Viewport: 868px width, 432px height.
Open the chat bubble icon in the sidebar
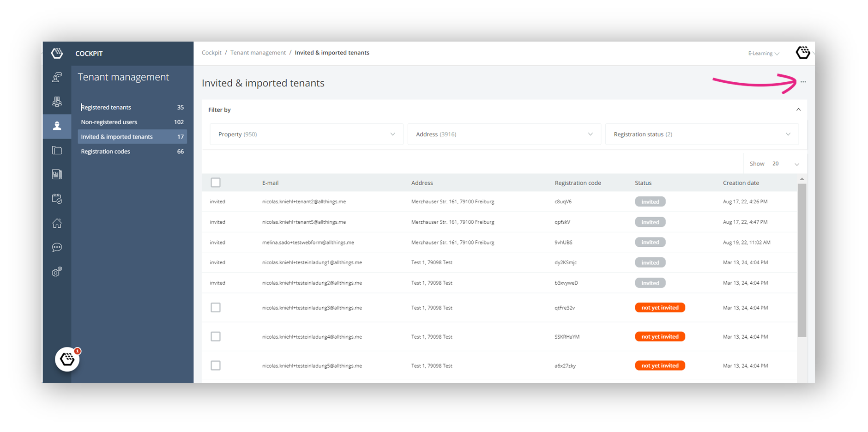click(x=57, y=247)
